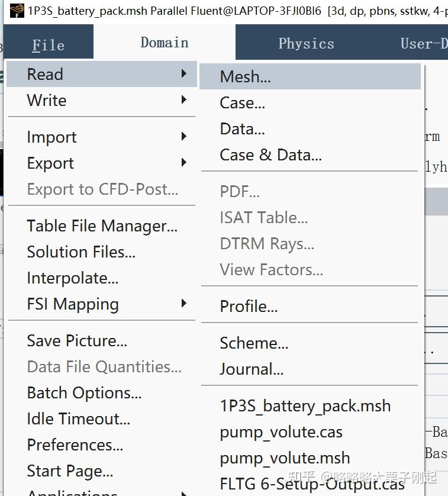Choose Journal... menu entry
The height and width of the screenshot is (496, 448).
click(x=252, y=369)
